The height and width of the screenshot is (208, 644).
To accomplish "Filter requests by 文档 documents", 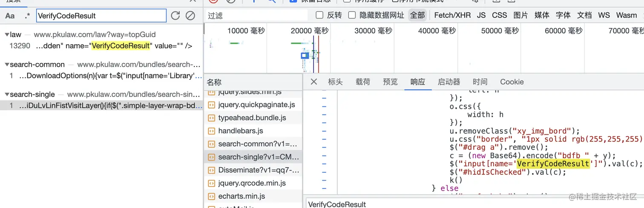I will tap(584, 15).
